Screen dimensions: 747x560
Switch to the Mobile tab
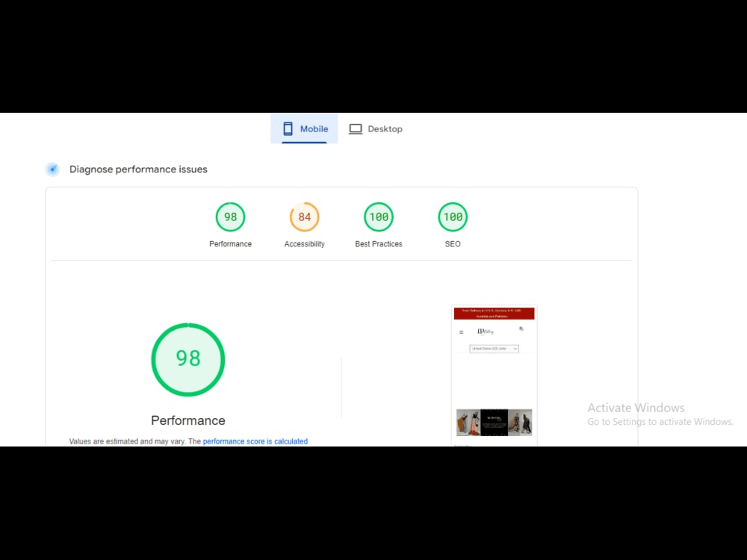[304, 128]
